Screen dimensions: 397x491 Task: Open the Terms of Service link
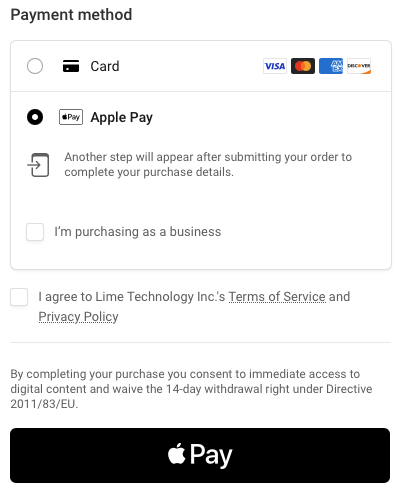coord(277,297)
